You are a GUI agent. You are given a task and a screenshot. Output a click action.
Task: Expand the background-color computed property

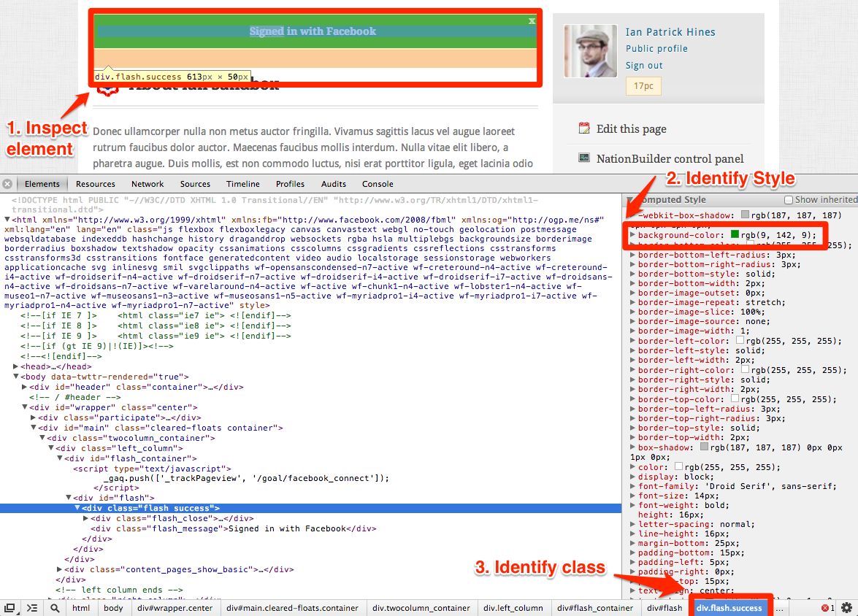(632, 235)
